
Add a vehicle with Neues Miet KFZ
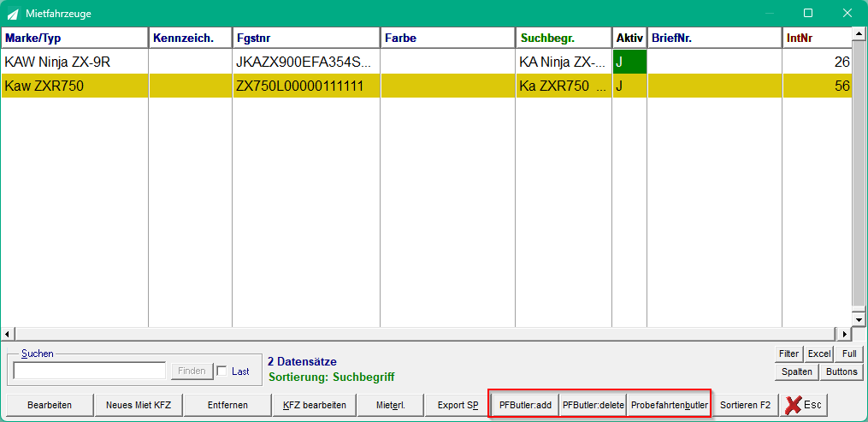click(138, 405)
